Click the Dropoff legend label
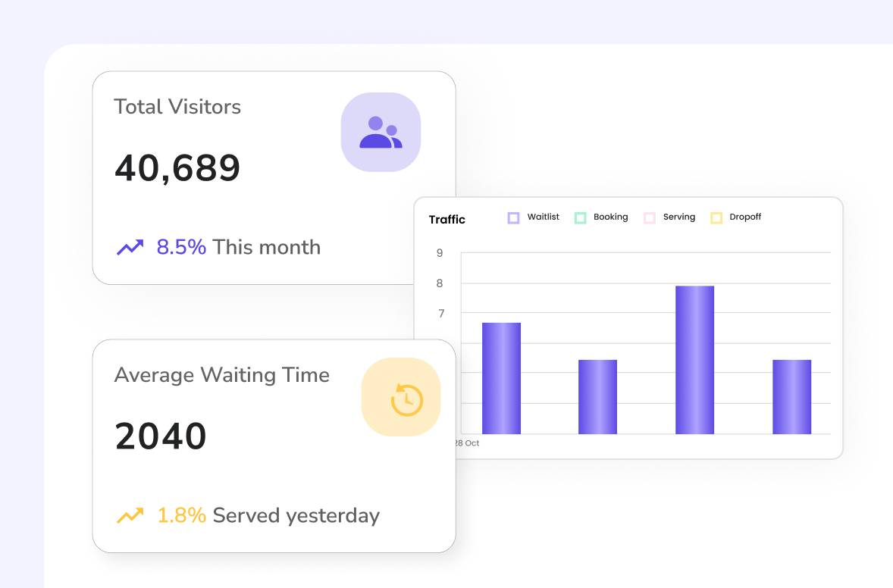 click(745, 217)
